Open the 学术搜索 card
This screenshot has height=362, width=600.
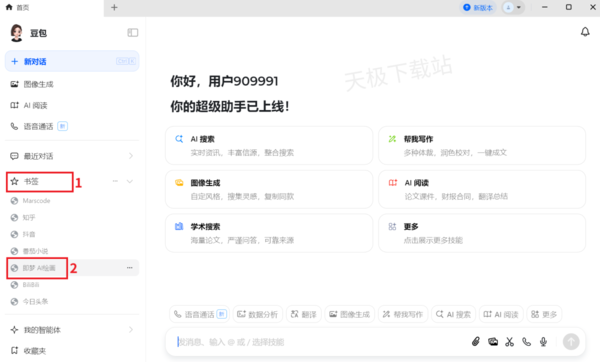pyautogui.click(x=269, y=233)
